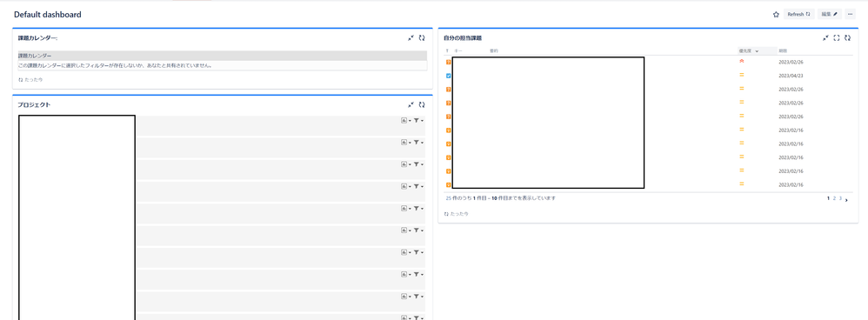This screenshot has height=320, width=868.
Task: Click the 課題カレンダー gadget title
Action: [38, 38]
